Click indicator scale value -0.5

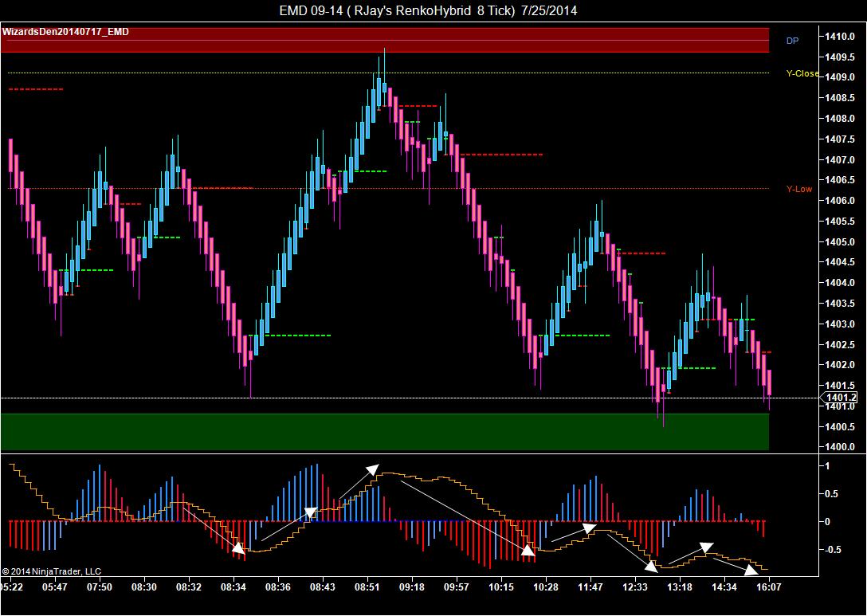[x=834, y=550]
